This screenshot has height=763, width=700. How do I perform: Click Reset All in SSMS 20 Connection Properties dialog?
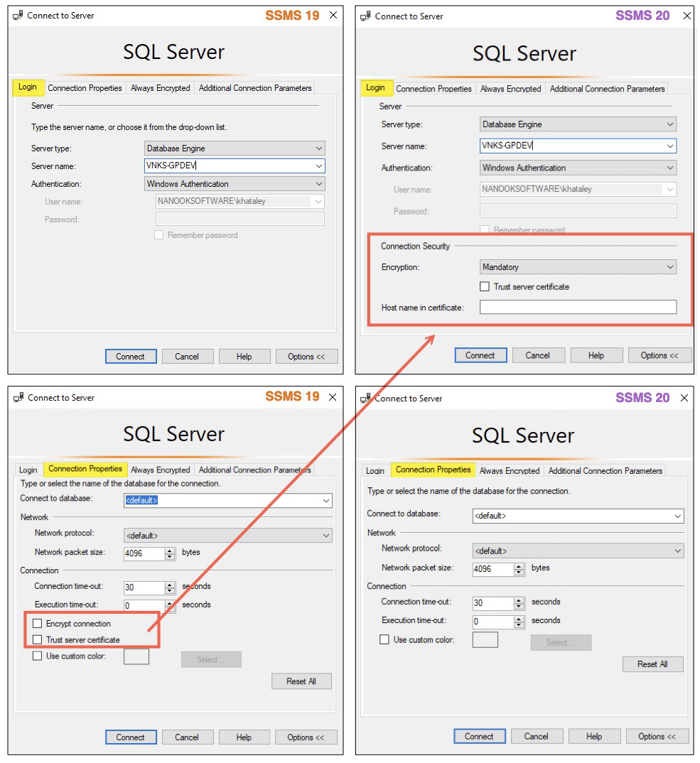tap(652, 664)
